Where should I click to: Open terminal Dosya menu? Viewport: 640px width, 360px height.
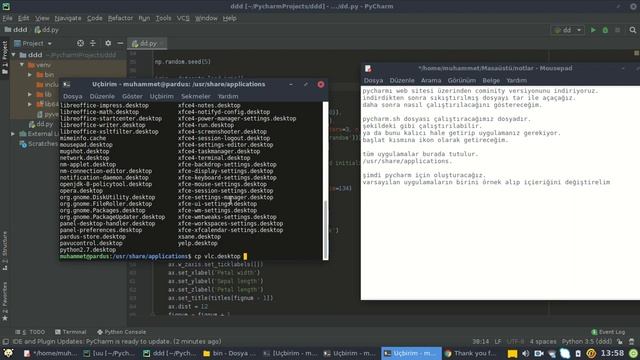point(73,96)
